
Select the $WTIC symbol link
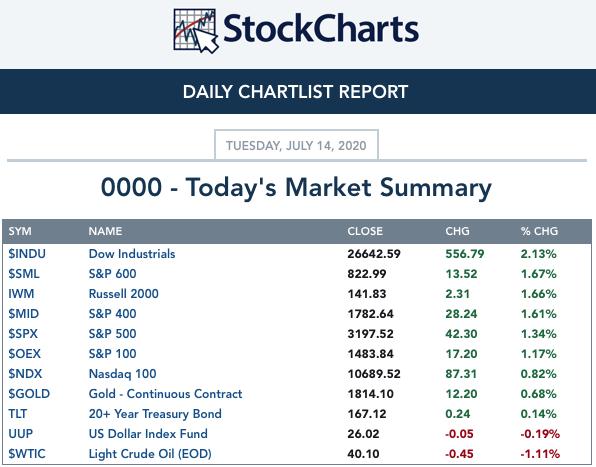pyautogui.click(x=27, y=454)
